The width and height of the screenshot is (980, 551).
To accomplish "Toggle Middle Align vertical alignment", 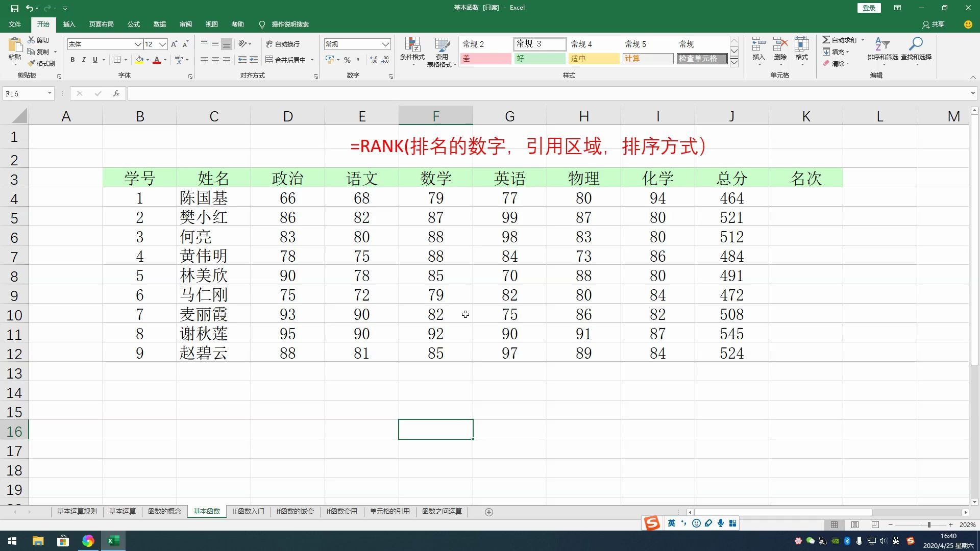I will point(215,44).
